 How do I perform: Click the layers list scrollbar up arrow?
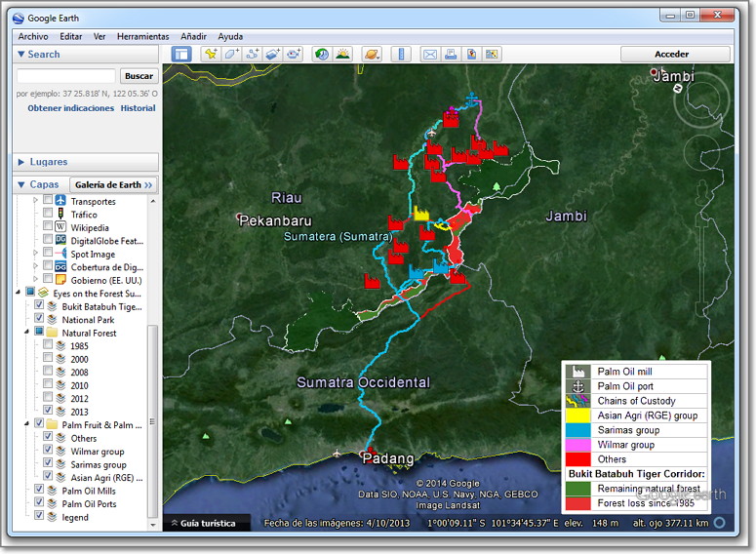point(153,201)
